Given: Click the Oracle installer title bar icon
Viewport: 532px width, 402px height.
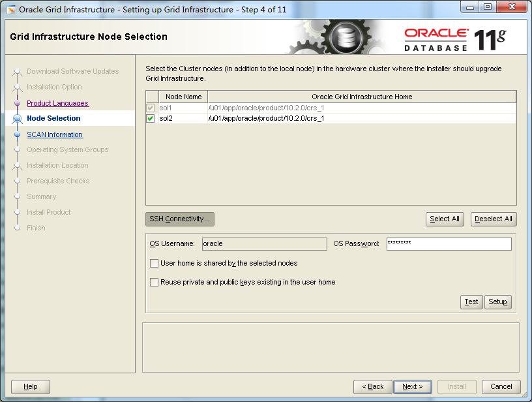Looking at the screenshot, I should point(11,10).
